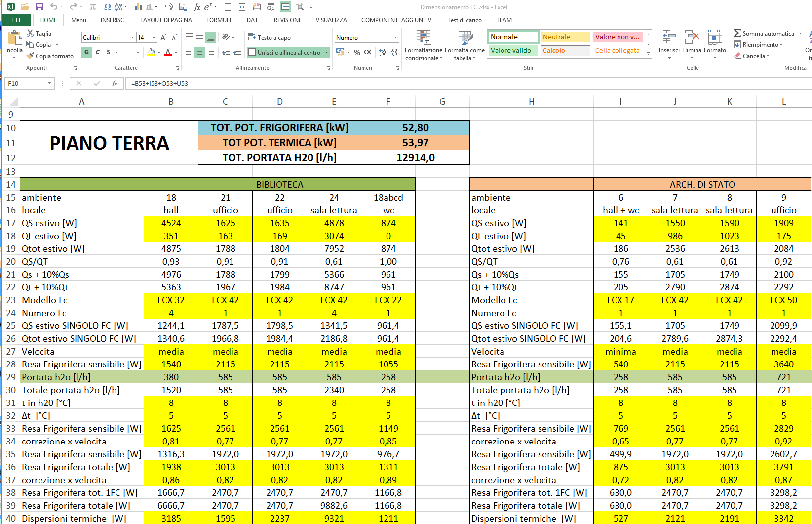Select column H header
The height and width of the screenshot is (524, 812).
click(x=532, y=101)
